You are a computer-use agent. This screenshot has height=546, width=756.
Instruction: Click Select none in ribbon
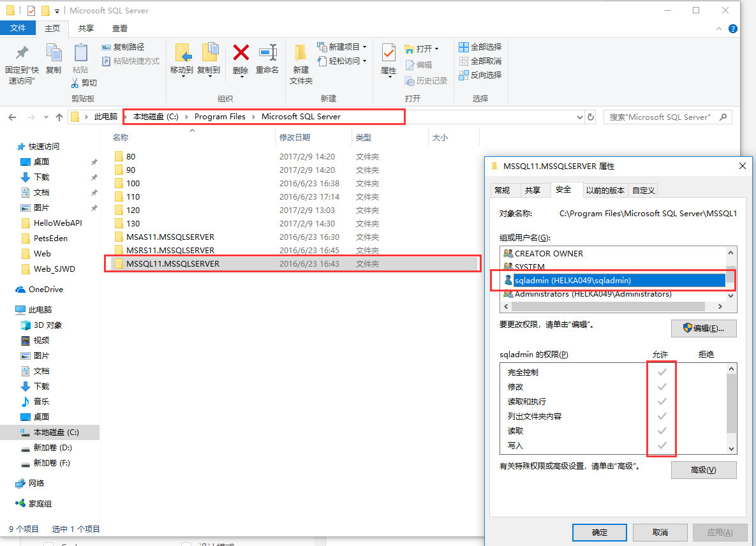[x=480, y=61]
